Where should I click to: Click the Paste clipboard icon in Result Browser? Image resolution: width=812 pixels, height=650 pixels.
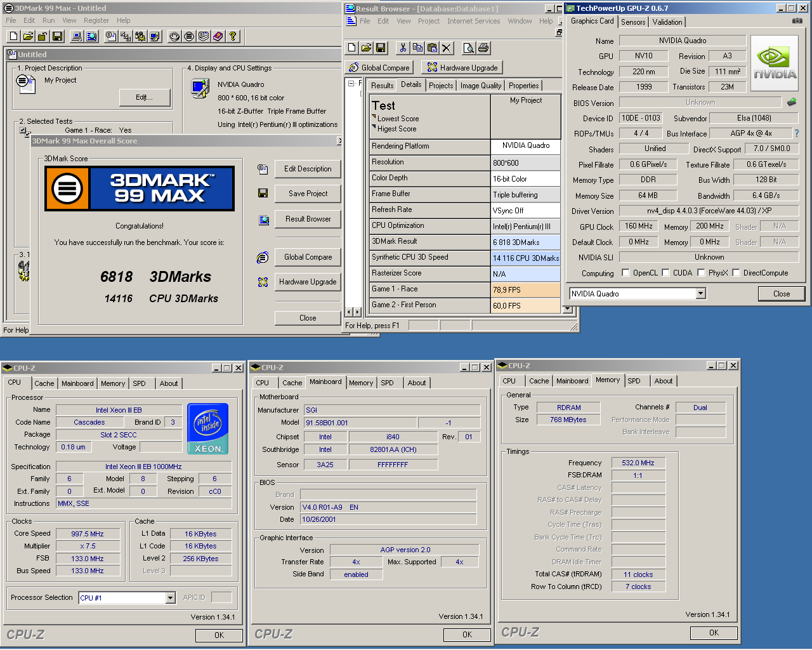(432, 48)
